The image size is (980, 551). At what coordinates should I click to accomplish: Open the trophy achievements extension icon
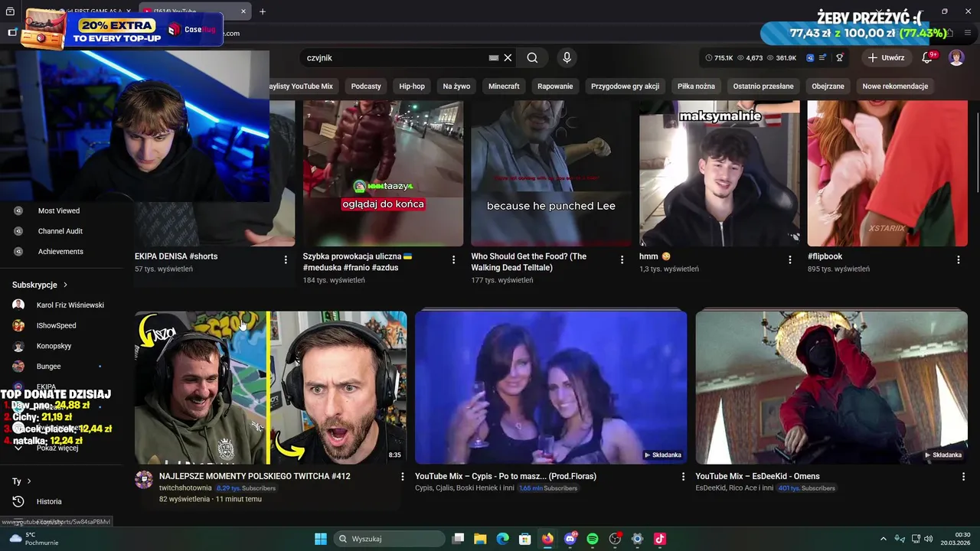tap(839, 57)
